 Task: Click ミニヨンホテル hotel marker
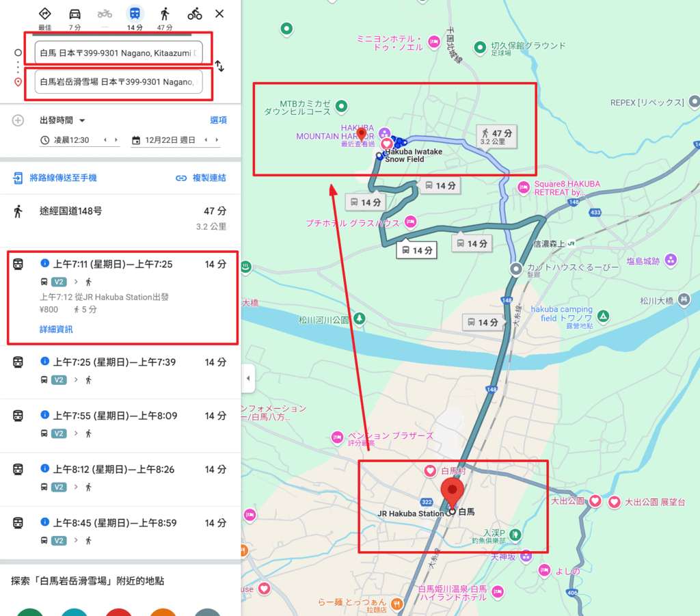(434, 42)
